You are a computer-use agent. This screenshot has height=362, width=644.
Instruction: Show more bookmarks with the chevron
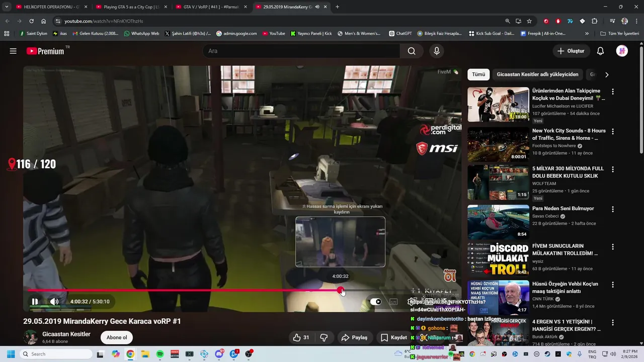coord(587,34)
